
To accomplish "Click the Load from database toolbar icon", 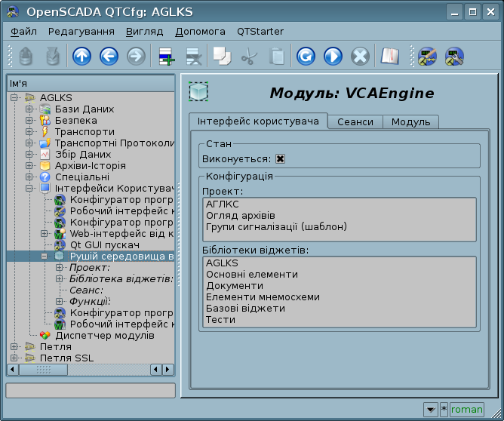I will click(x=26, y=57).
